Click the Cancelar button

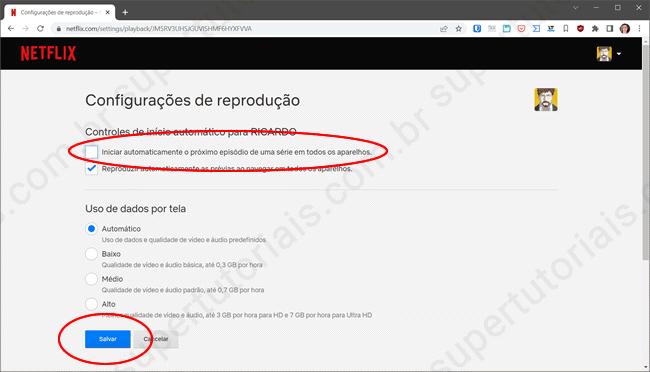[156, 339]
